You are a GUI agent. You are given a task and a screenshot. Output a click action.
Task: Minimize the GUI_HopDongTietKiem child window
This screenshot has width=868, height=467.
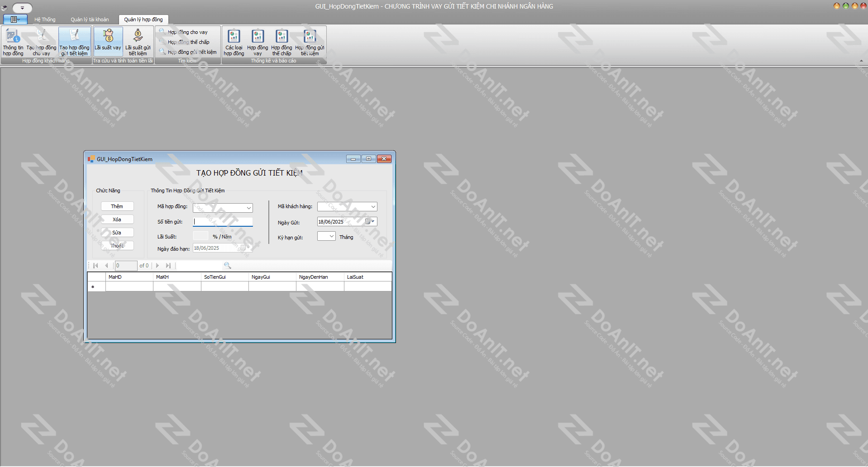click(353, 159)
